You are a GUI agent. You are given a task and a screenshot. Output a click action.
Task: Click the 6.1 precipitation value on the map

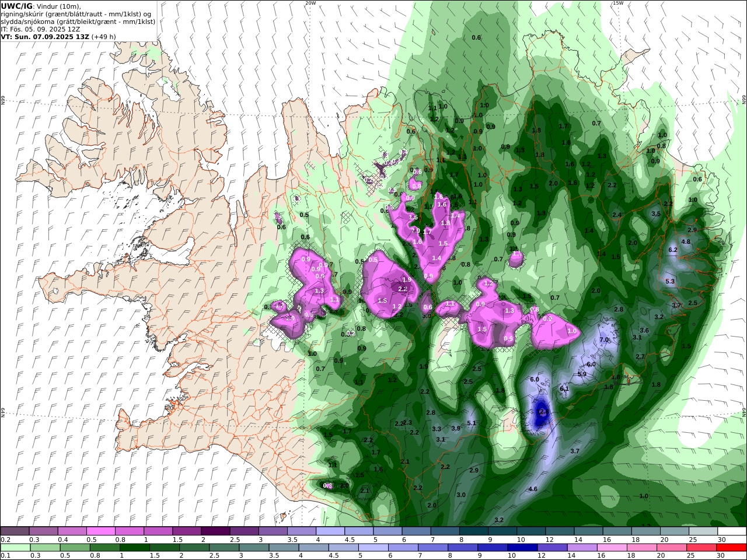pyautogui.click(x=564, y=388)
